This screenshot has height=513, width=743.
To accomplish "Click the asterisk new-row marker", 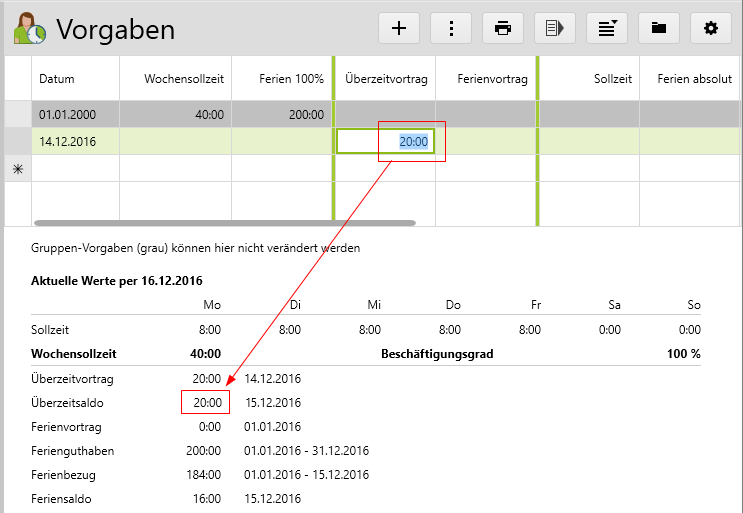I will coord(17,169).
